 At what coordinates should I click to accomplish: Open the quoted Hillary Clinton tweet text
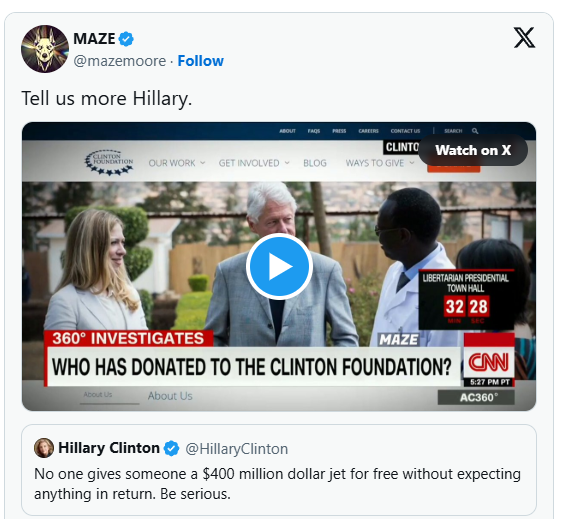point(277,484)
